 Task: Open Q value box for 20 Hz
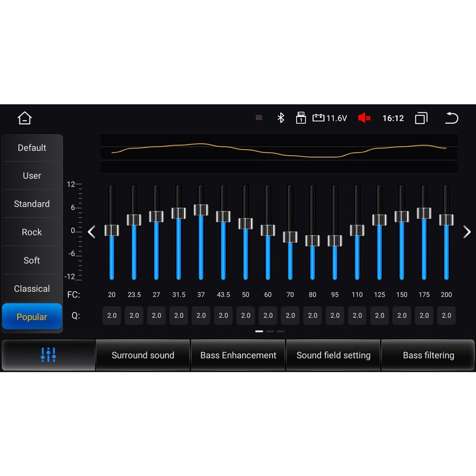tap(112, 316)
